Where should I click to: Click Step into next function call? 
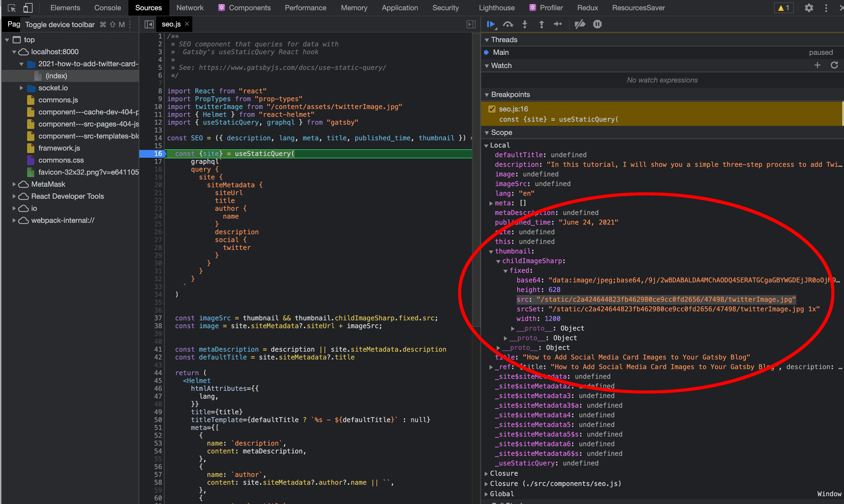pos(525,24)
